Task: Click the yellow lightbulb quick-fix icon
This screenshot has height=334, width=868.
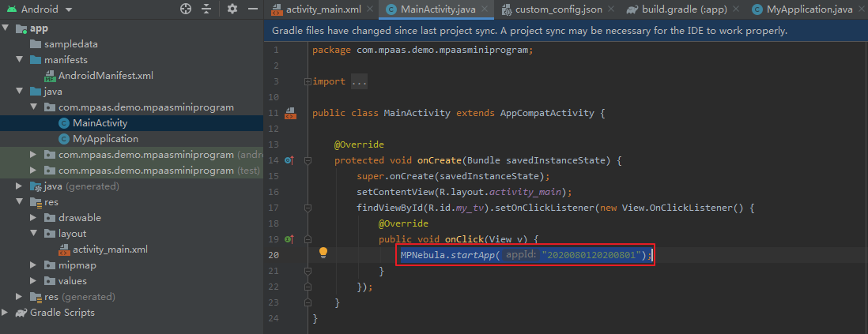Action: tap(323, 253)
